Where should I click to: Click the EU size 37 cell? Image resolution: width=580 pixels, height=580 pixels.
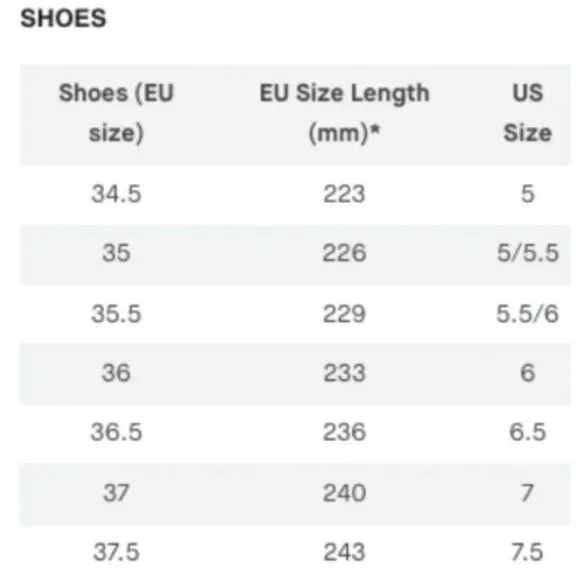pos(116,493)
